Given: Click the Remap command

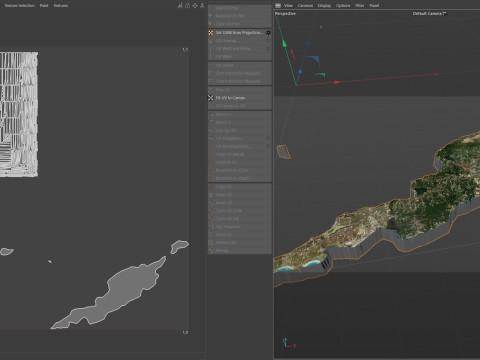Looking at the screenshot, I should (240, 250).
